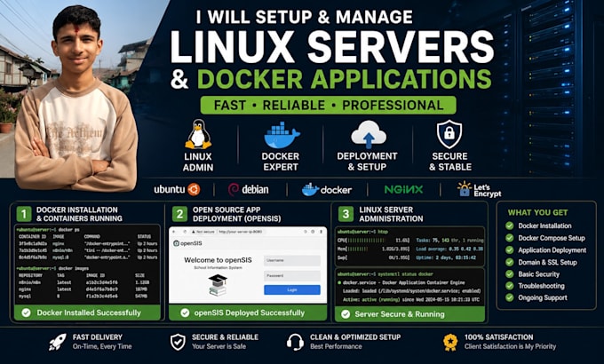604x364 pixels.
Task: Click the 'Uptime: 2 days, 03:15:42' text
Action: tap(446, 257)
